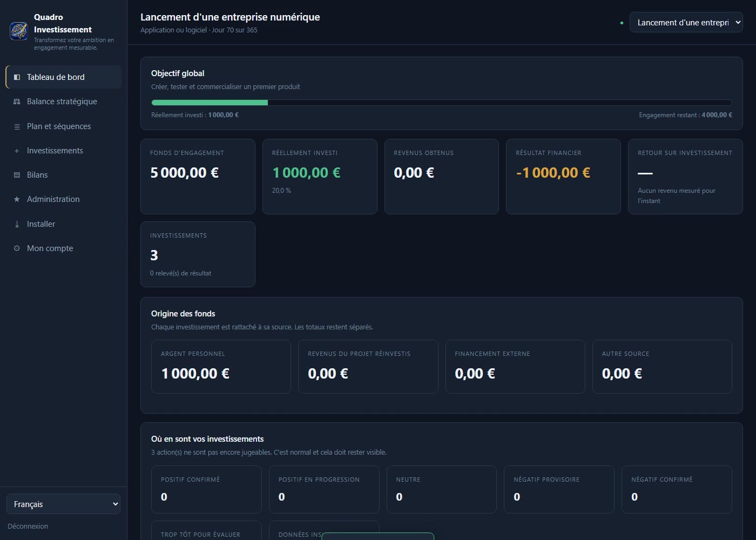756x540 pixels.
Task: Click 'Engagement restant : 4 000,00 €' text
Action: 685,115
